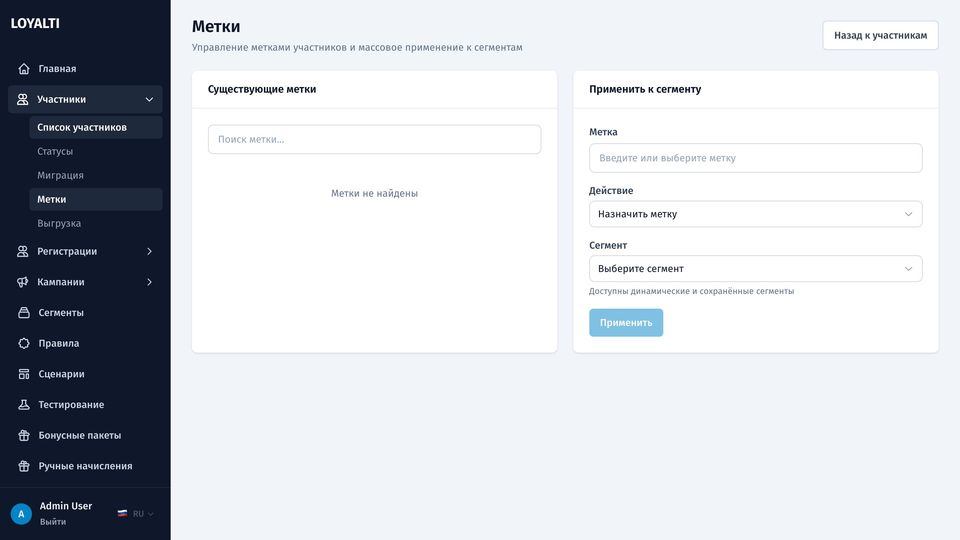Open Выгрузка submenu item
The image size is (960, 540).
pyautogui.click(x=96, y=223)
